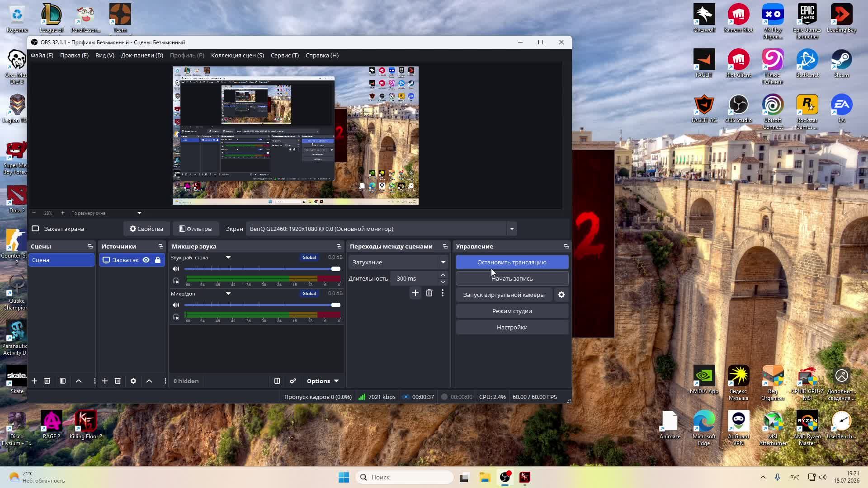The height and width of the screenshot is (488, 868).
Task: Open virtual camera settings gear
Action: click(x=561, y=295)
